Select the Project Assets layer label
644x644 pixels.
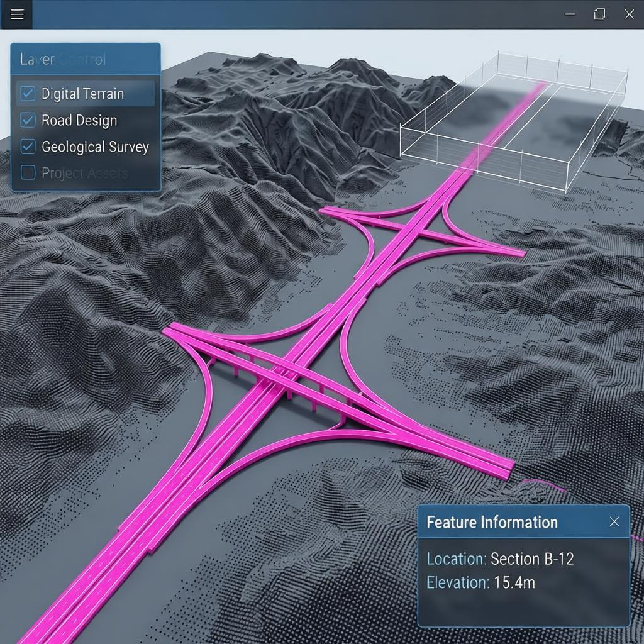click(x=85, y=173)
